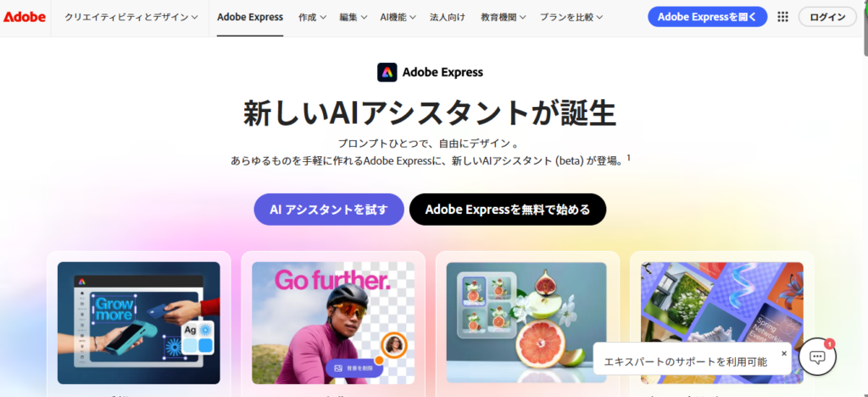The height and width of the screenshot is (397, 868).
Task: Click the red notification badge on chat
Action: [x=829, y=344]
